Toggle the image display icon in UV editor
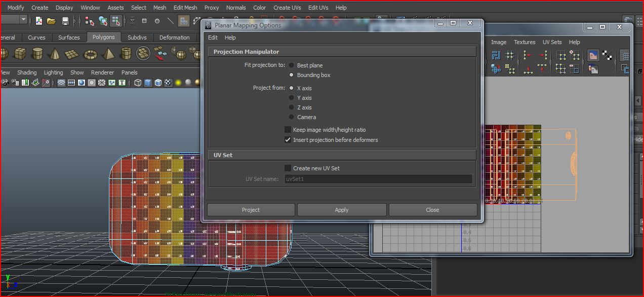The image size is (644, 297). click(593, 55)
